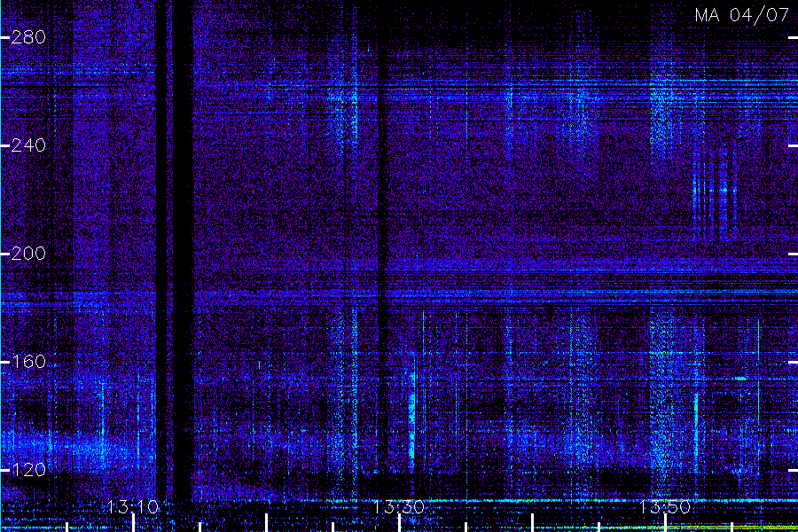Click the 240 frequency axis label

pos(28,145)
